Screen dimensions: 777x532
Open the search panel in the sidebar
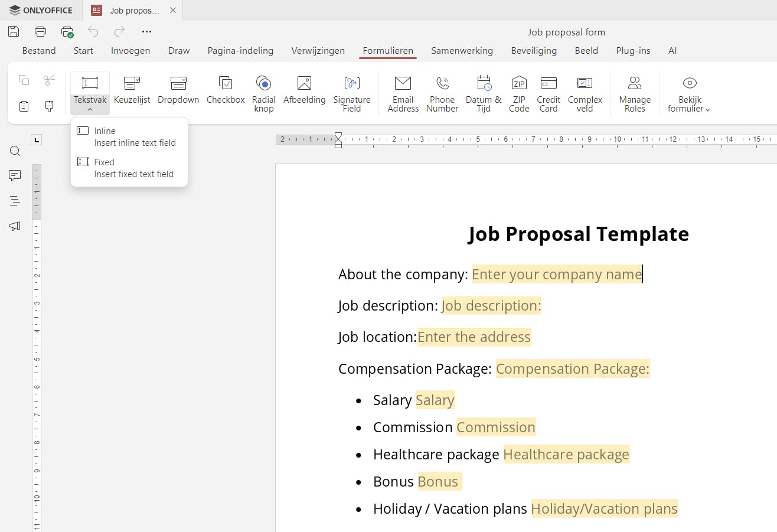click(x=15, y=151)
